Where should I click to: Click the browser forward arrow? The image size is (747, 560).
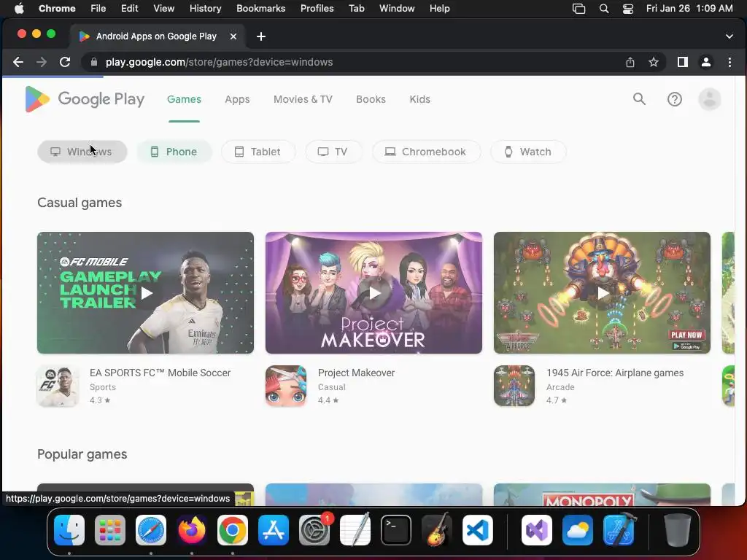(42, 62)
